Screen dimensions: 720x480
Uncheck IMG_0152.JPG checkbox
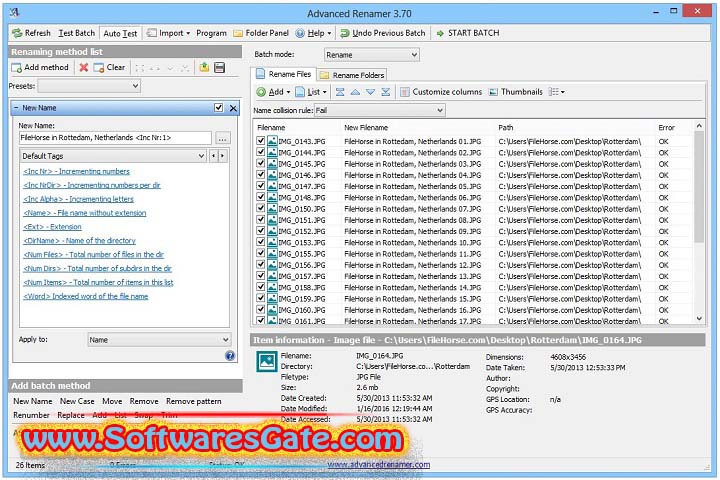tap(261, 231)
